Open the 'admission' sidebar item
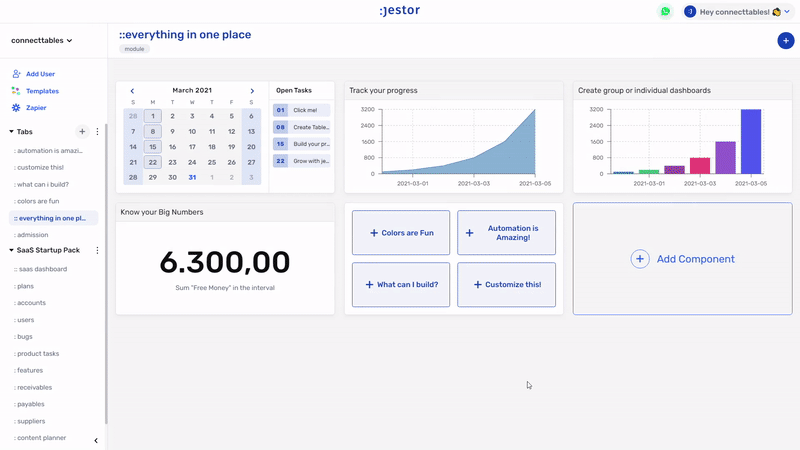The image size is (800, 450). click(x=31, y=235)
